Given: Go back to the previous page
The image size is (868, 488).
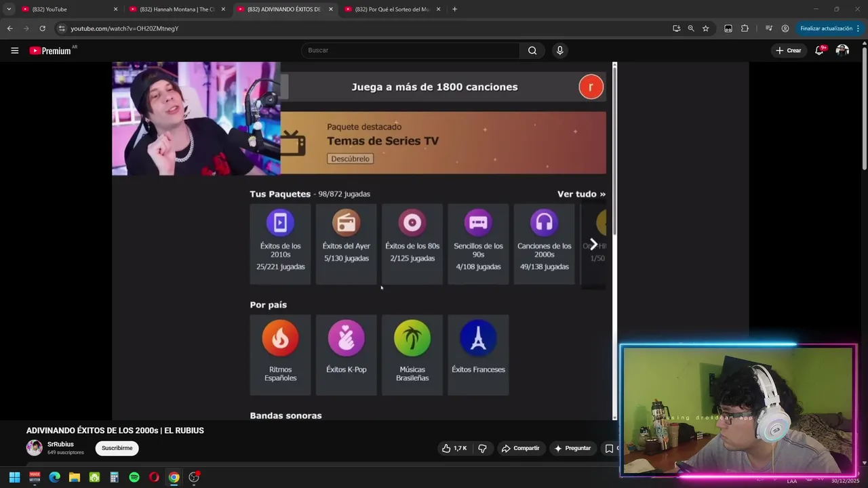Looking at the screenshot, I should tap(9, 28).
